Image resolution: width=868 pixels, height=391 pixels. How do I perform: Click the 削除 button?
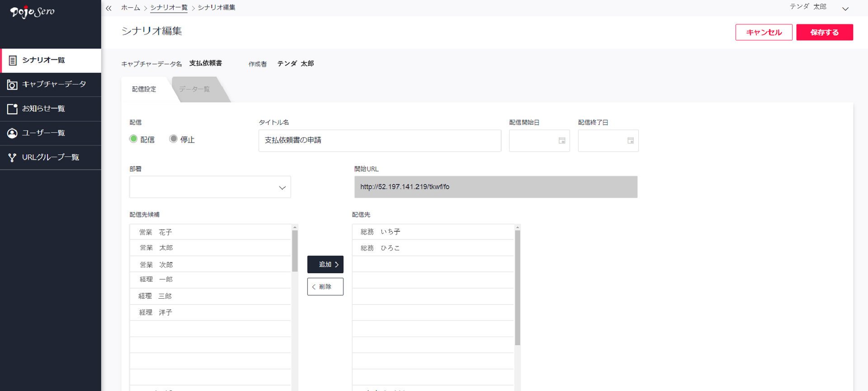325,286
